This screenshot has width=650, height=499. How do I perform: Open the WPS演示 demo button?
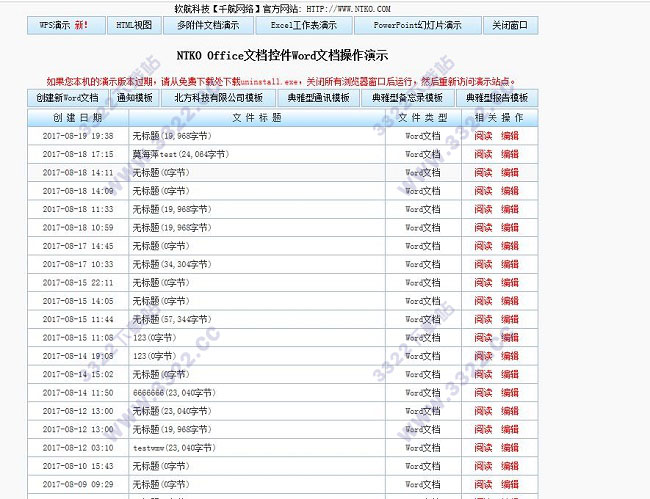point(66,25)
